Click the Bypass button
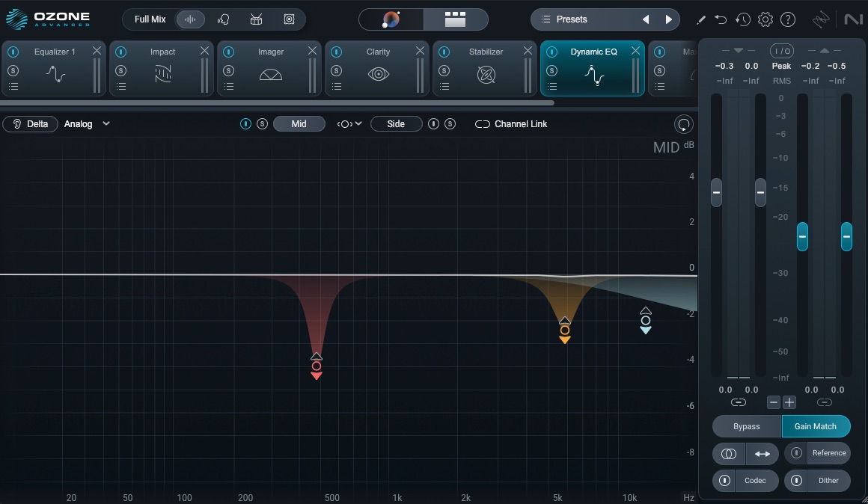Screen dimensions: 868x504 point(746,426)
